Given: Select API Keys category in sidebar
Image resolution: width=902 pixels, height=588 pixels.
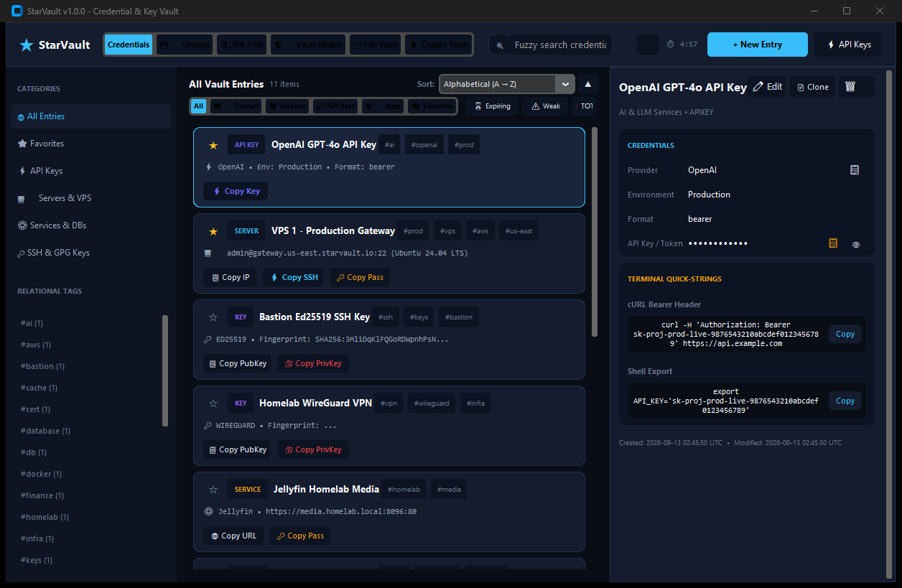Looking at the screenshot, I should pos(91,171).
